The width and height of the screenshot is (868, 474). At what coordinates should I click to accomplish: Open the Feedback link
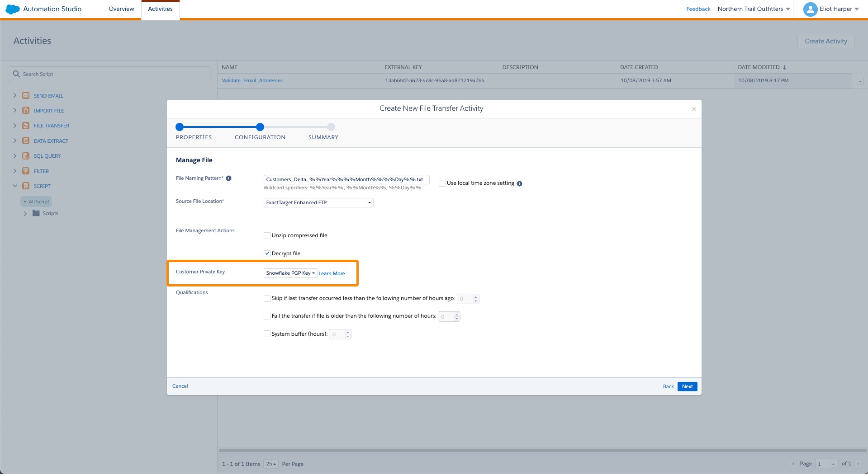coord(698,9)
